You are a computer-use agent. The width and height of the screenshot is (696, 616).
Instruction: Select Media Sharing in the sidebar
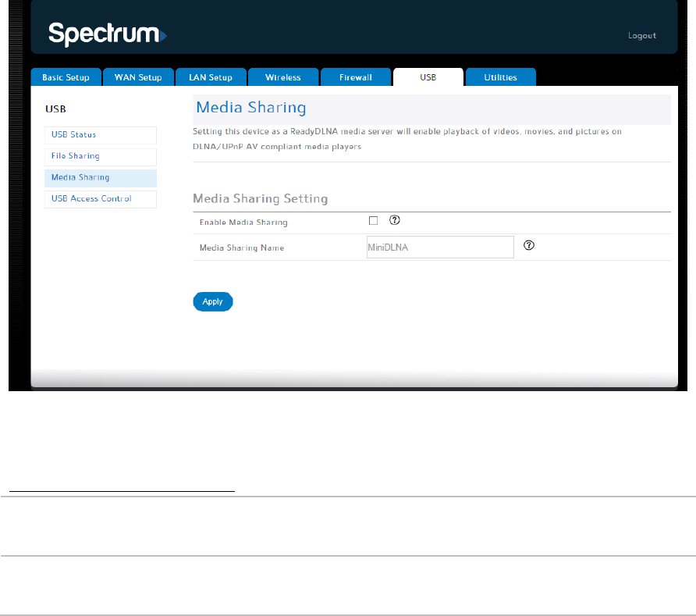click(x=101, y=178)
